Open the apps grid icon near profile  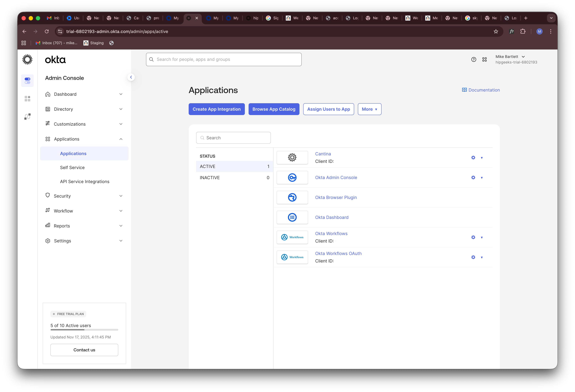(x=484, y=59)
